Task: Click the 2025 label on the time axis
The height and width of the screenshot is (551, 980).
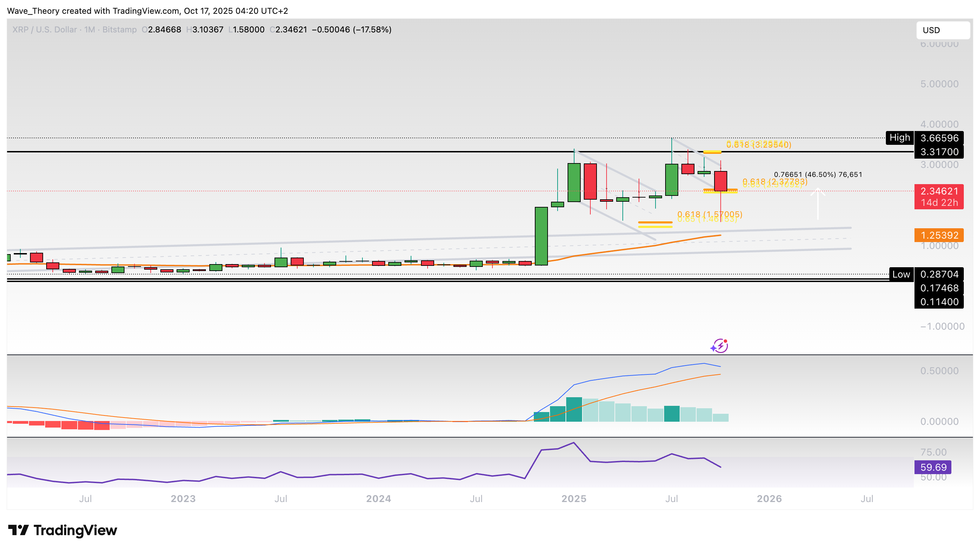Action: pos(574,499)
